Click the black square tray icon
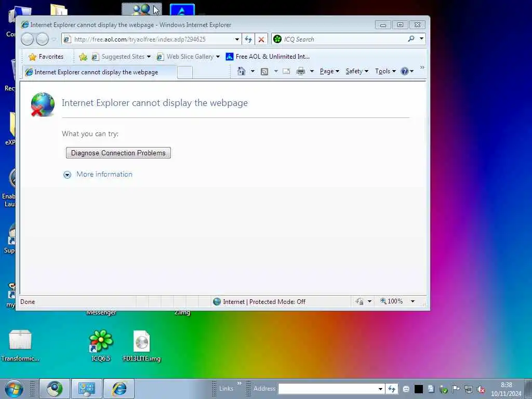 click(419, 389)
